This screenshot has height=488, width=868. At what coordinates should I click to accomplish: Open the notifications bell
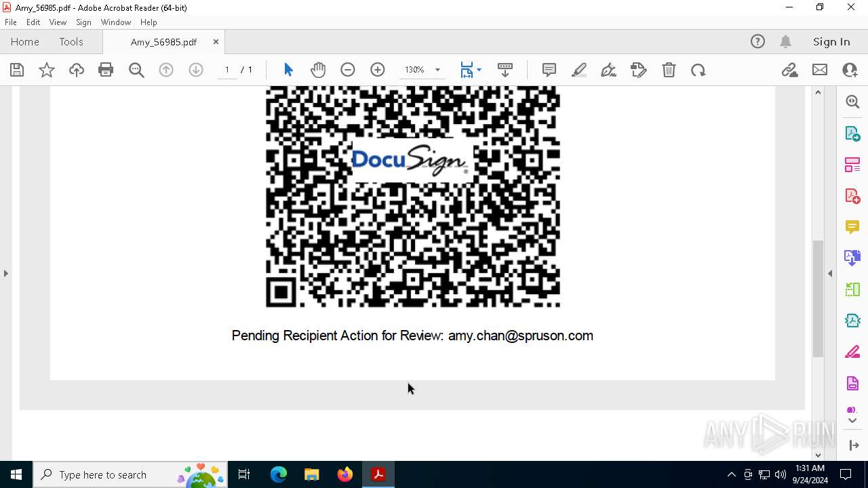click(785, 41)
